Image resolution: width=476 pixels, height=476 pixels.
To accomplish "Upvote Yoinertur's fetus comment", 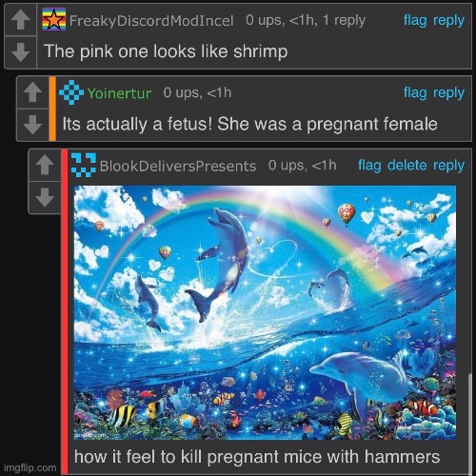I will tap(32, 92).
